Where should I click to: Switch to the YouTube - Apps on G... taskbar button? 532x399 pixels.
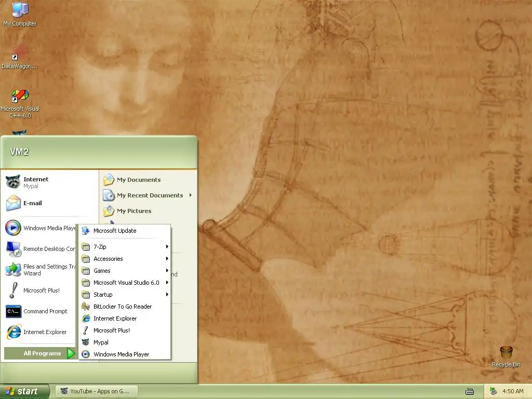click(97, 391)
